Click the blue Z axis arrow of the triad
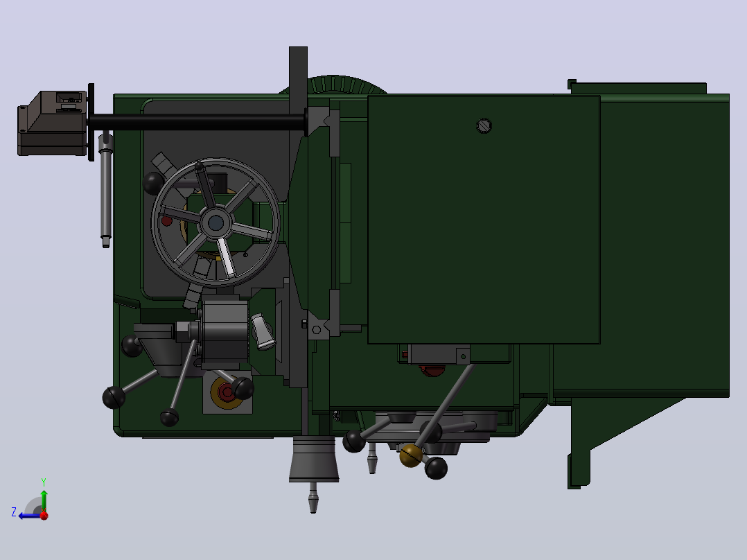The image size is (747, 560). click(x=28, y=516)
